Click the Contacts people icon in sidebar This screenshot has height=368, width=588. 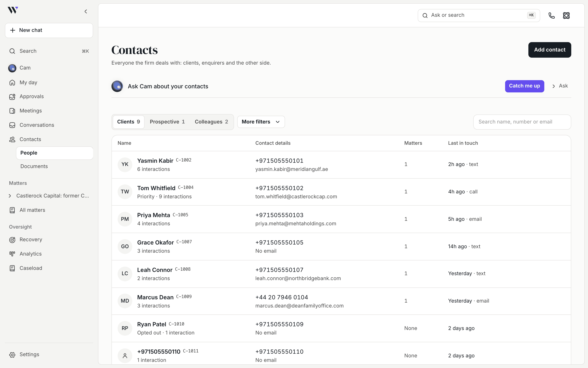(12, 139)
